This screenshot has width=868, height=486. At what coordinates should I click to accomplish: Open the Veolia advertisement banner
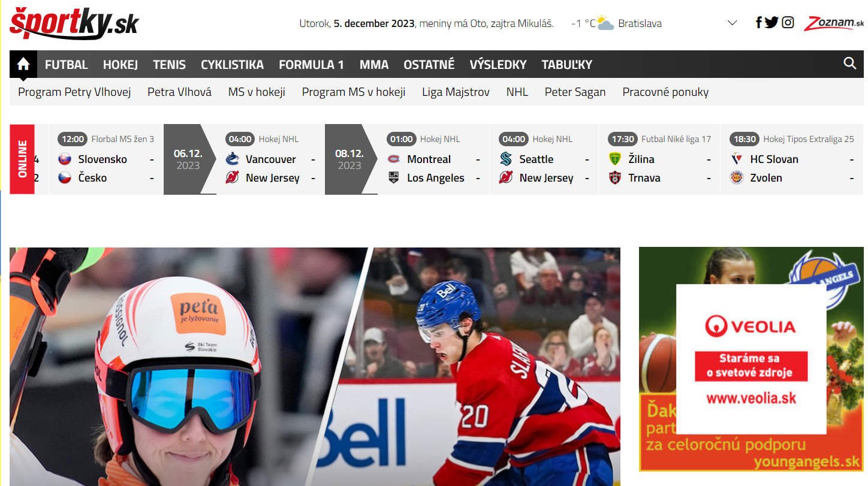(751, 359)
